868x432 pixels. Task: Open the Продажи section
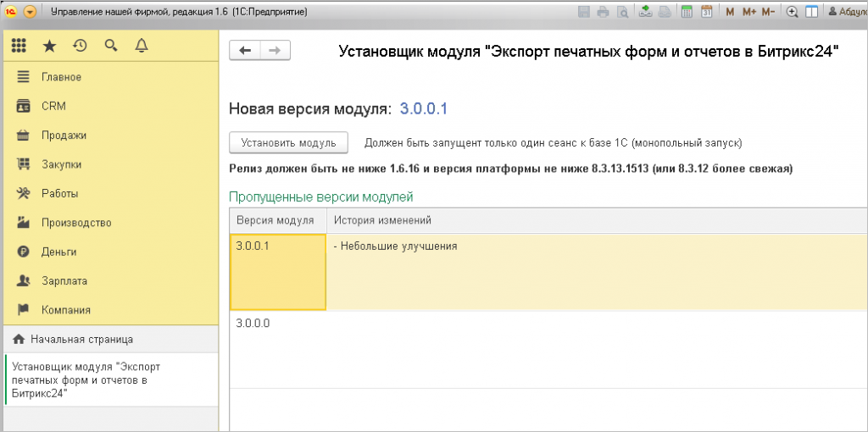(x=64, y=135)
